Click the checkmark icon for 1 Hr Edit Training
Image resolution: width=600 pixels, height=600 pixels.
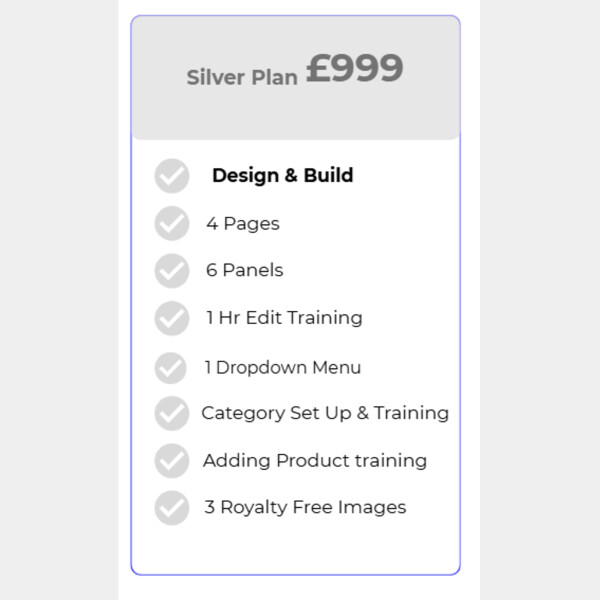172,318
